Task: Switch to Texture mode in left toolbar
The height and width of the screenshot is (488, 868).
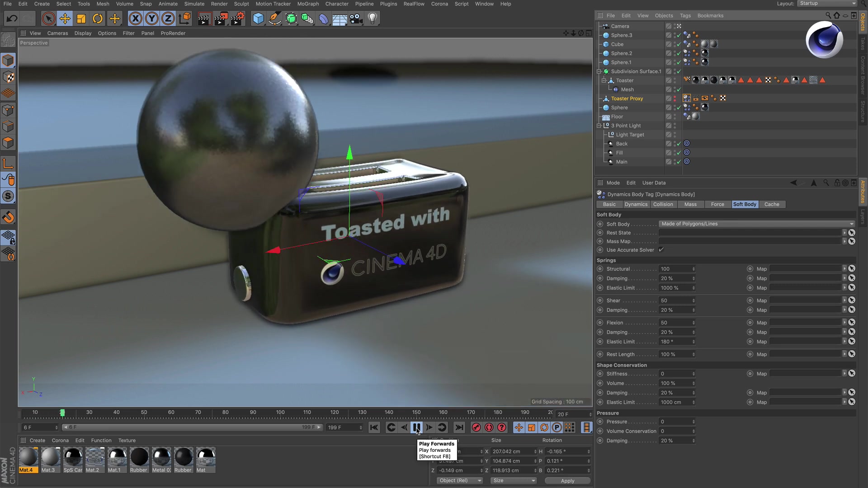Action: click(8, 77)
